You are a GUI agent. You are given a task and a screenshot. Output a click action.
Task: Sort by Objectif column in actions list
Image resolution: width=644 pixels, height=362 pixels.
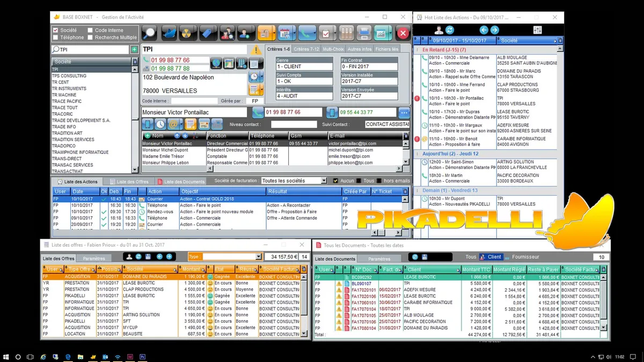click(222, 191)
